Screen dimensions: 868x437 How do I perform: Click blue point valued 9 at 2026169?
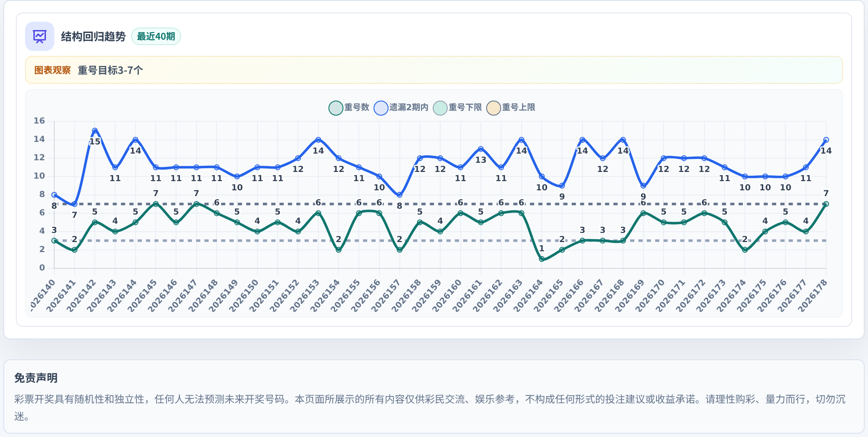tap(643, 186)
